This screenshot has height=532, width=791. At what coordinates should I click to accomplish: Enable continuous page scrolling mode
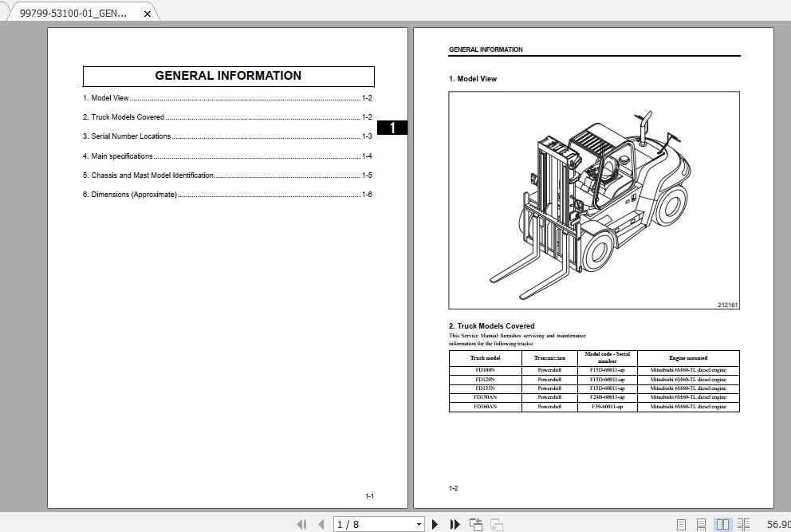pyautogui.click(x=700, y=524)
